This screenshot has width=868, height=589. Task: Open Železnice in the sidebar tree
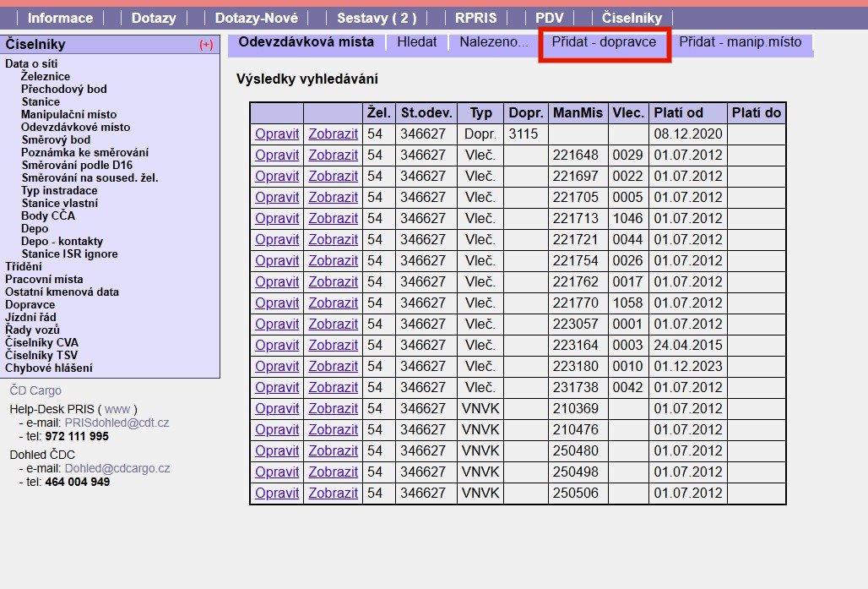(x=46, y=76)
